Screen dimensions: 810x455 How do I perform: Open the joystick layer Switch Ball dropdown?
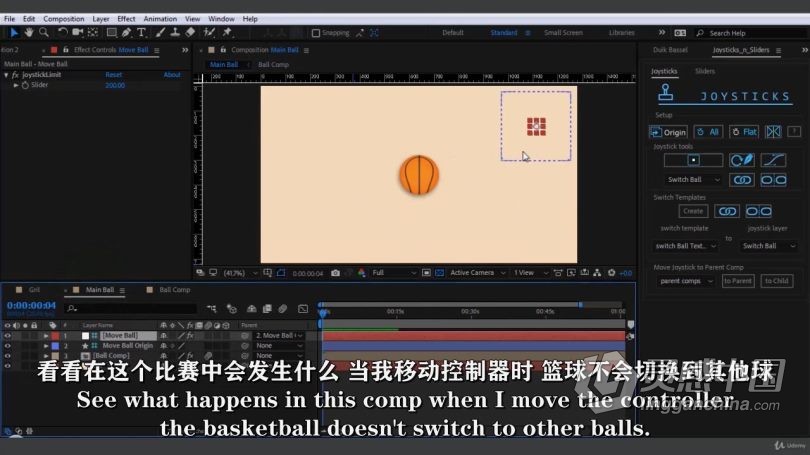coord(769,246)
